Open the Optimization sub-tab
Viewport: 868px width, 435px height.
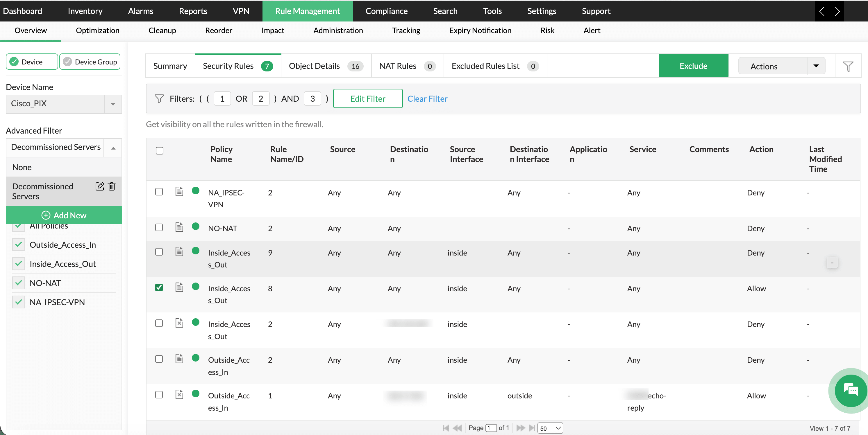coord(97,31)
